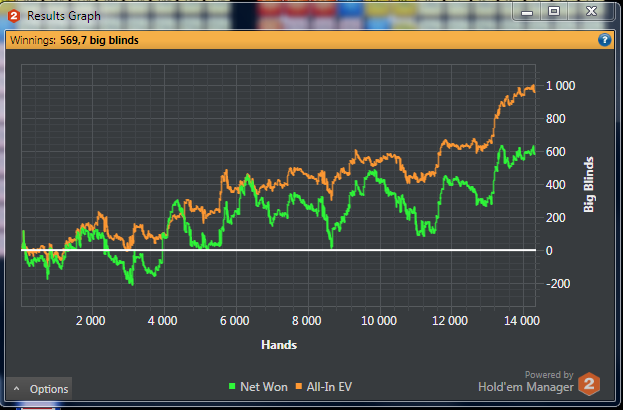Click the 4 000 hands axis label
Viewport: 623px width, 410px height.
[163, 321]
